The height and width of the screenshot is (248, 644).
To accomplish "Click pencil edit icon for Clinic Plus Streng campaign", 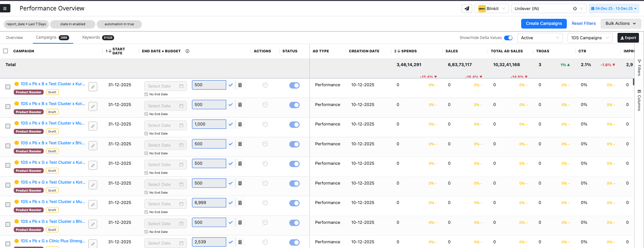I will [93, 244].
